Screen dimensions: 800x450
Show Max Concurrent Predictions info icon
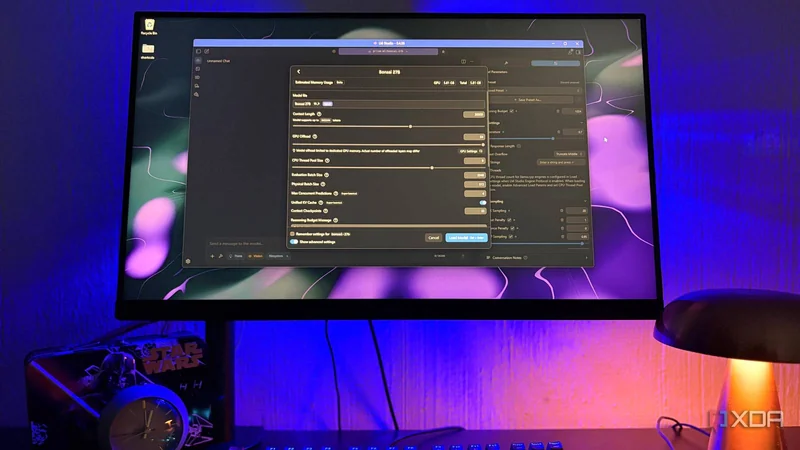336,193
